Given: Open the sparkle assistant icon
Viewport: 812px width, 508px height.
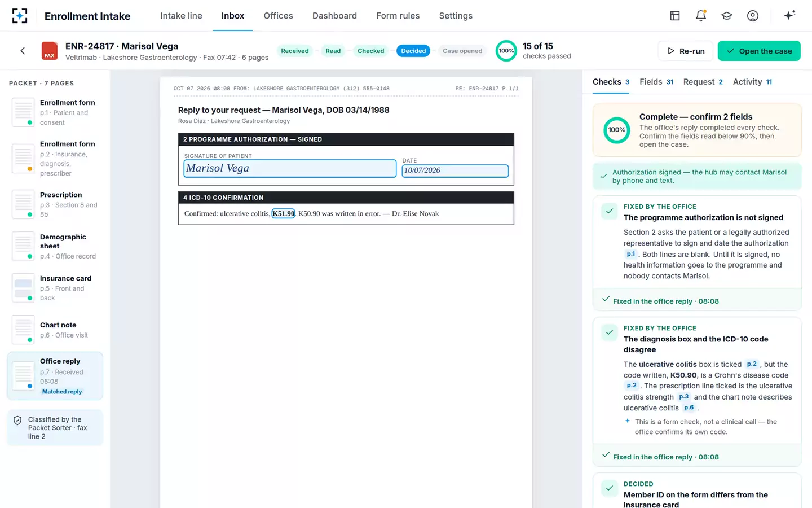Looking at the screenshot, I should click(x=789, y=15).
